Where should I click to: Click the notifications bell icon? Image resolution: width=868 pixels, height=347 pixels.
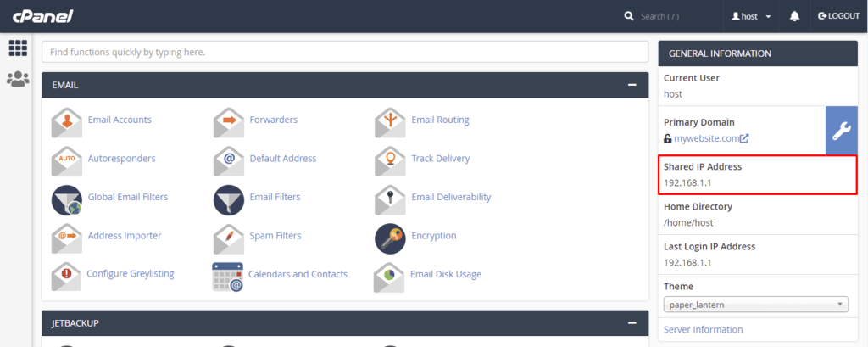pos(794,16)
